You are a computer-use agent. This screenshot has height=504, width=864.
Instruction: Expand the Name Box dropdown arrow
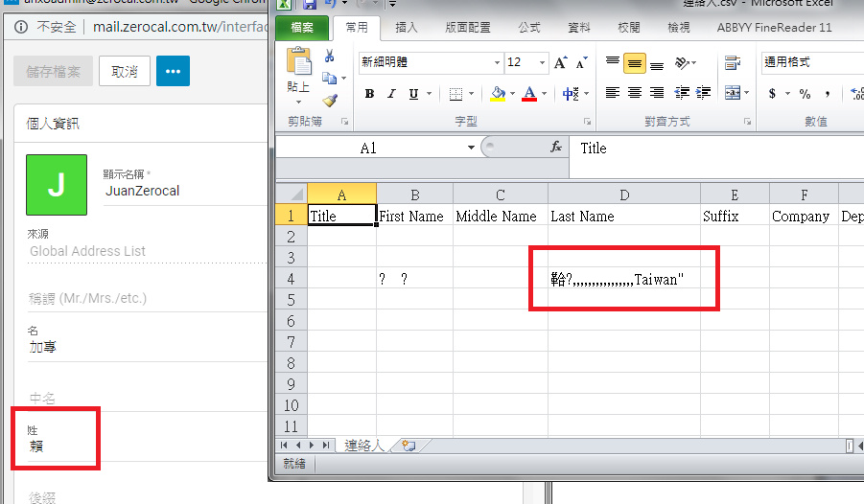click(471, 148)
